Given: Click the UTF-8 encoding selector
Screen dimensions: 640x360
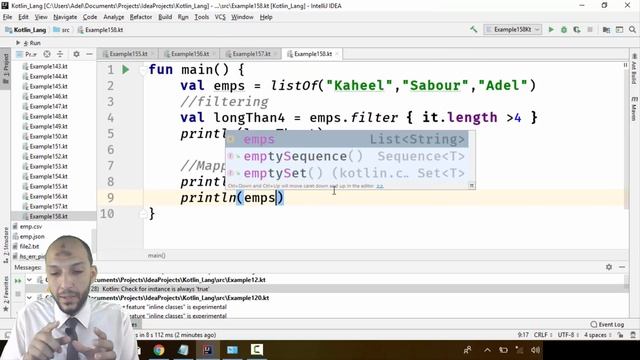Looking at the screenshot, I should click(x=567, y=335).
